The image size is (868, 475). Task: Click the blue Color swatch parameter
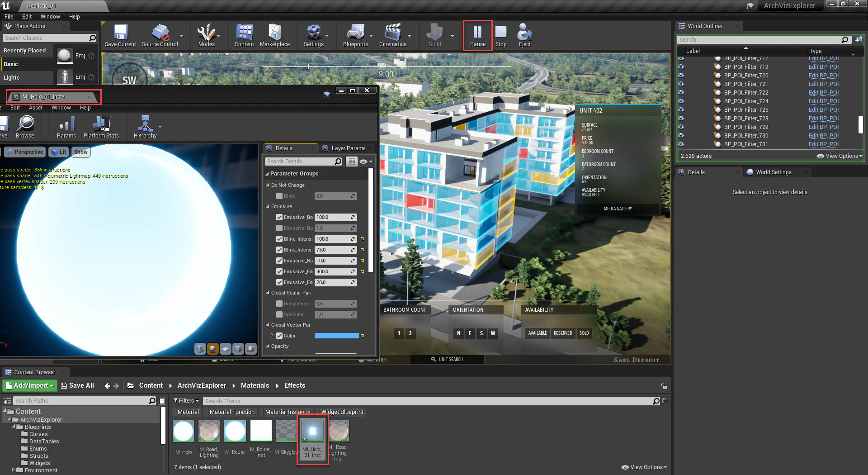336,336
